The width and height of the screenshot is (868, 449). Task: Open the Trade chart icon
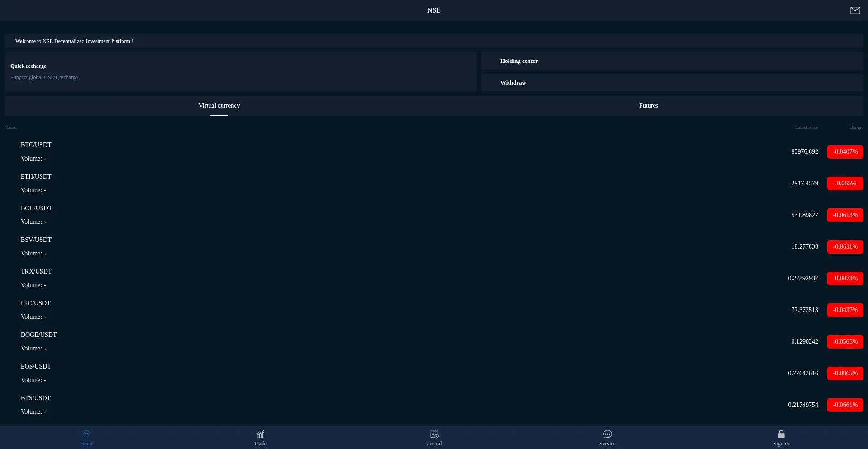tap(260, 434)
